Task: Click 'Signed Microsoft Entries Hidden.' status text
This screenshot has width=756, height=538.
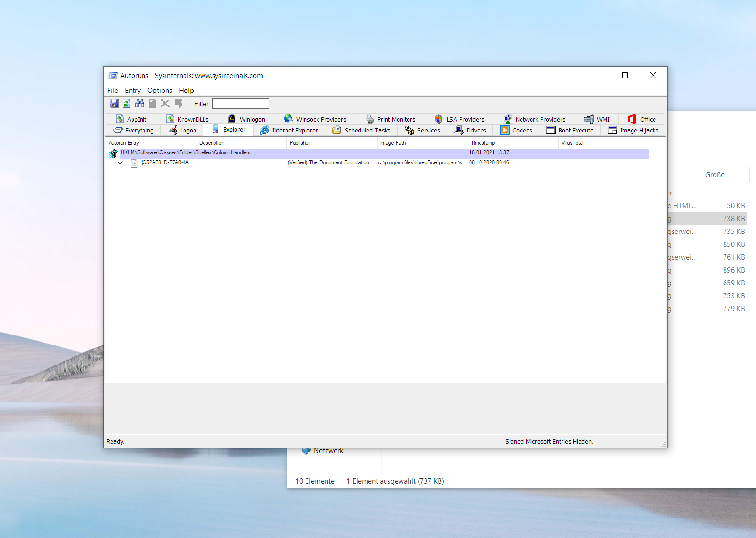Action: point(549,442)
